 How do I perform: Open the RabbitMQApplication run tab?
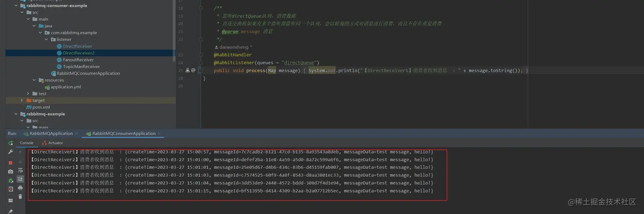coord(51,133)
